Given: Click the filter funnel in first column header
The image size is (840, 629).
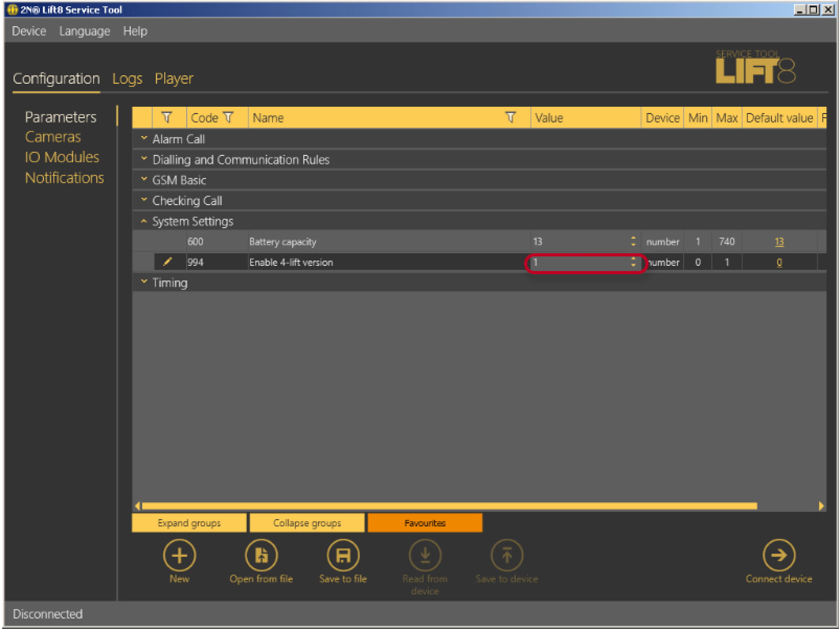Looking at the screenshot, I should point(167,118).
